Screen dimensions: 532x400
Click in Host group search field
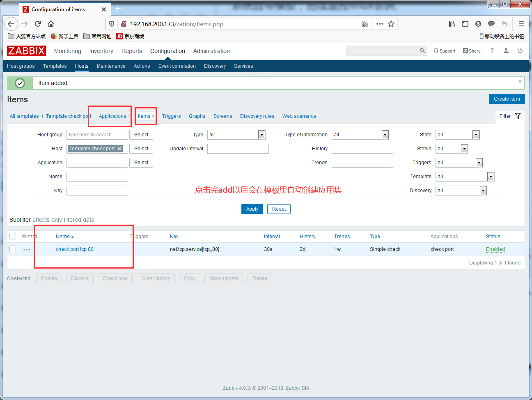[x=97, y=135]
